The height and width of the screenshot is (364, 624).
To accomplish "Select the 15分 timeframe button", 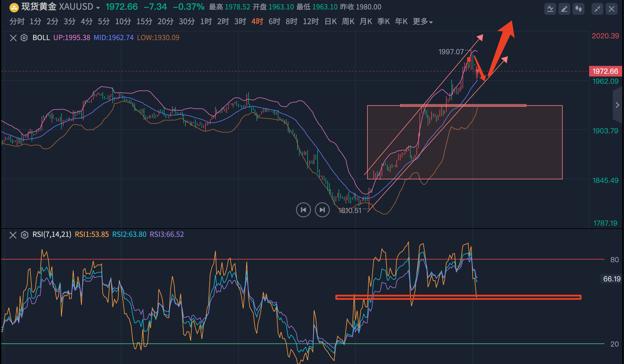I will pyautogui.click(x=144, y=22).
